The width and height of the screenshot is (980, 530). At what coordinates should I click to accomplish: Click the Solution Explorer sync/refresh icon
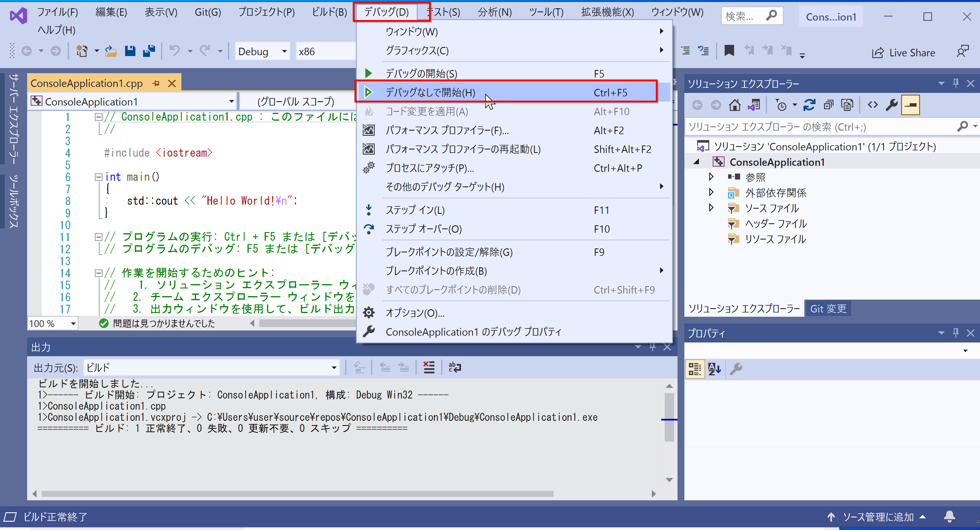[x=809, y=105]
